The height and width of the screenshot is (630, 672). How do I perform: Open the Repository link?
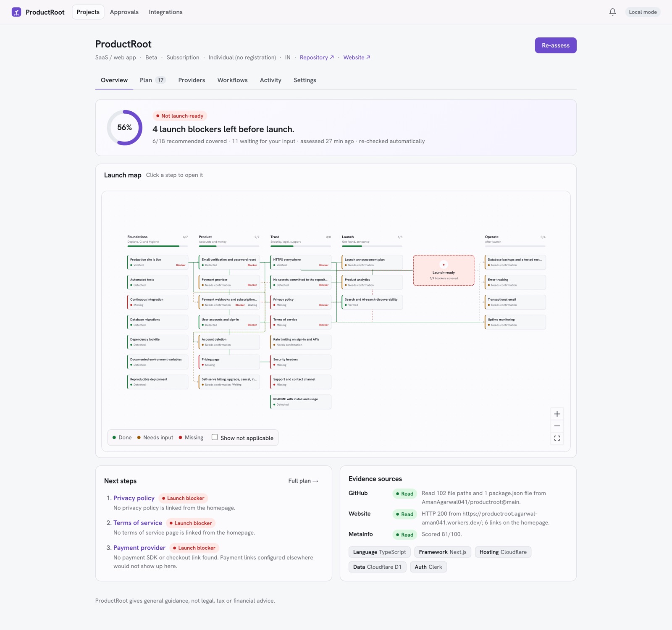coord(317,58)
